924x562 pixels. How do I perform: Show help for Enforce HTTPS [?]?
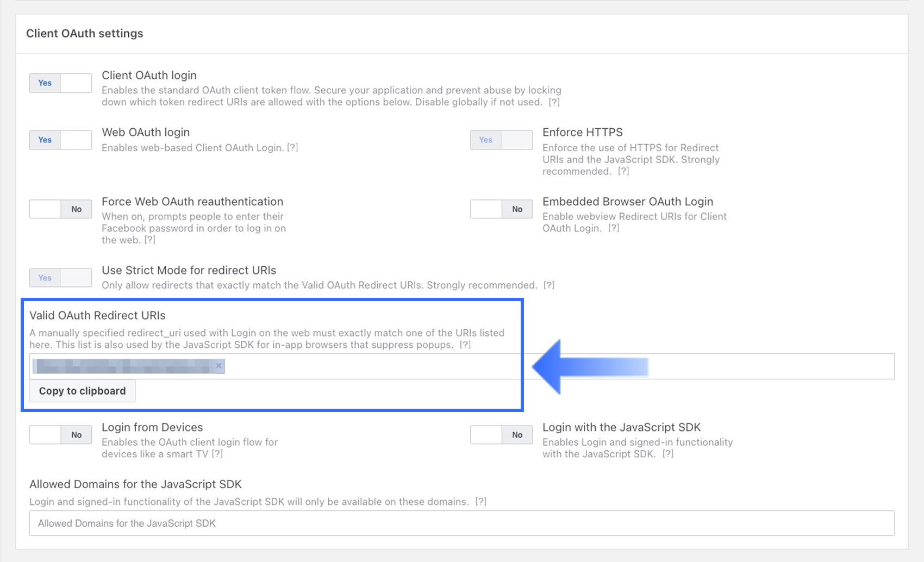coord(623,171)
